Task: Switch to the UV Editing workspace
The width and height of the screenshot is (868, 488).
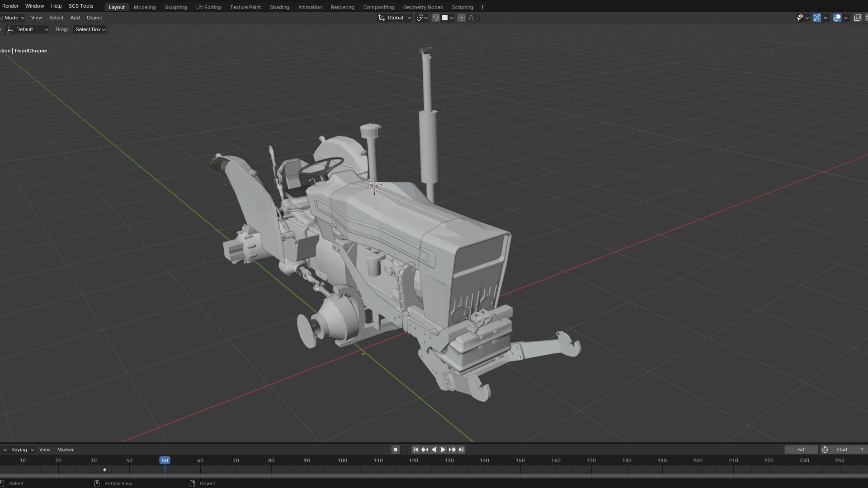Action: (208, 7)
